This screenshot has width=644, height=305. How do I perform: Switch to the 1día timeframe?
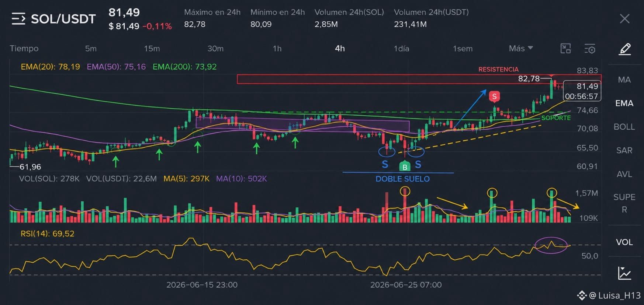point(401,49)
